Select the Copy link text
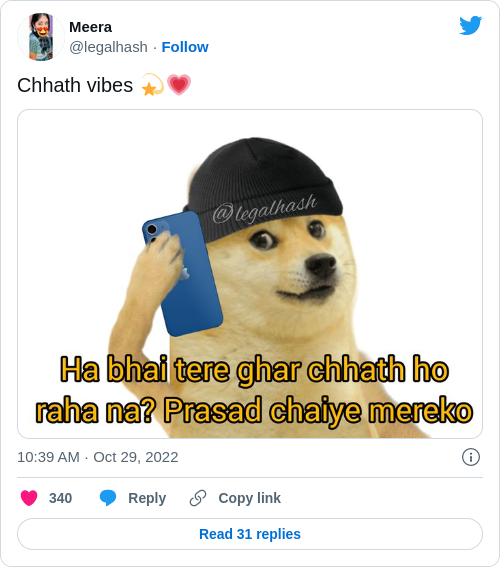The height and width of the screenshot is (567, 500). coord(249,498)
